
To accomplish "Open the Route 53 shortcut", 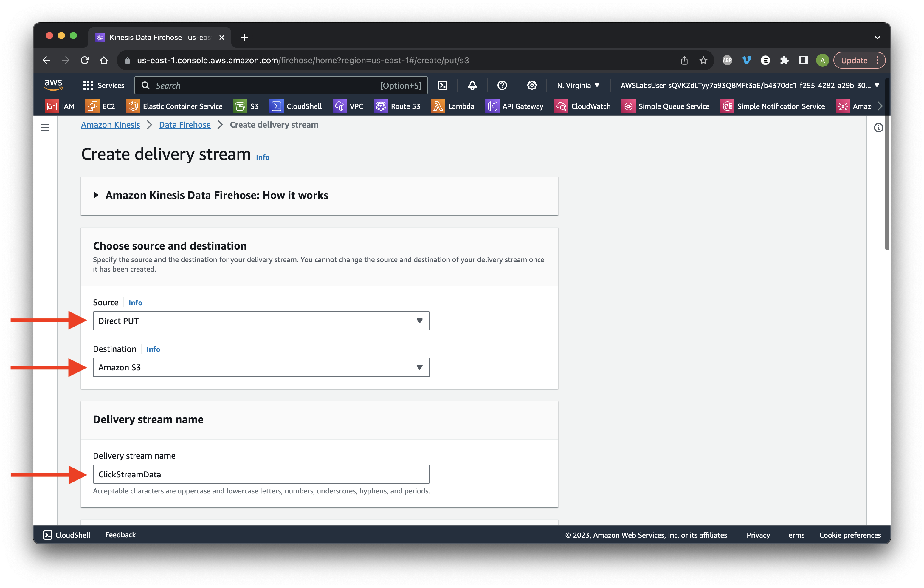I will point(397,106).
